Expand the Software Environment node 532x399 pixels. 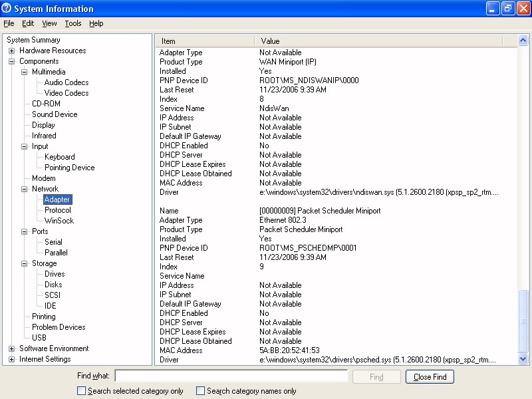click(12, 348)
